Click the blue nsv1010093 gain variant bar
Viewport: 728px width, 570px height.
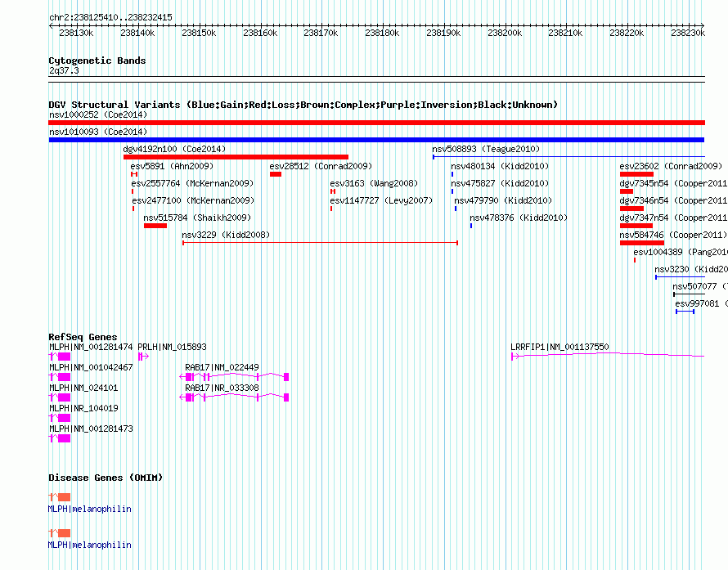point(376,140)
